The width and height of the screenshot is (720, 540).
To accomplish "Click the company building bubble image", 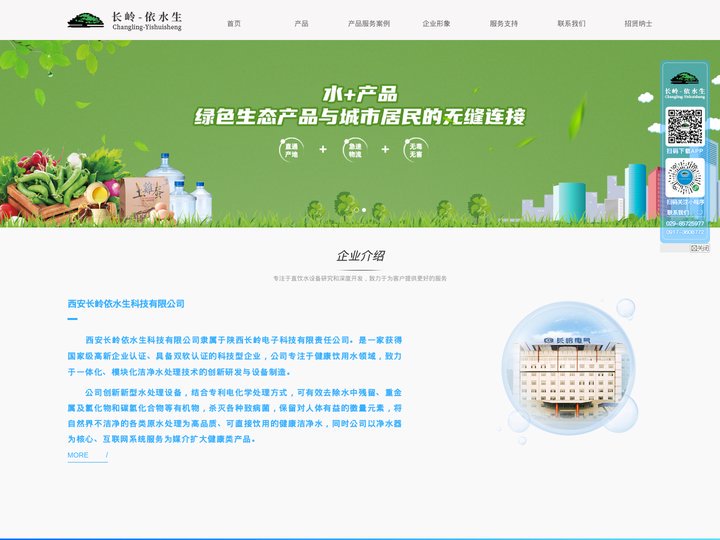I will coord(568,370).
